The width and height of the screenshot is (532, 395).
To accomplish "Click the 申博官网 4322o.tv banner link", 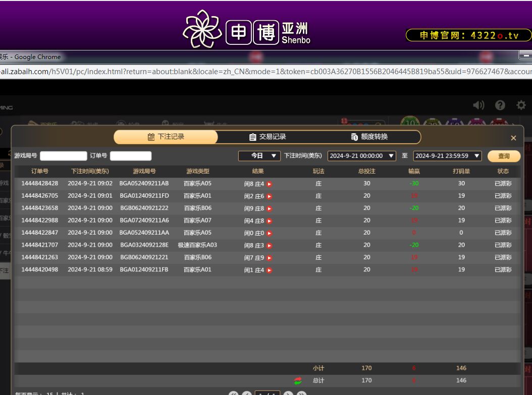I will pos(468,35).
